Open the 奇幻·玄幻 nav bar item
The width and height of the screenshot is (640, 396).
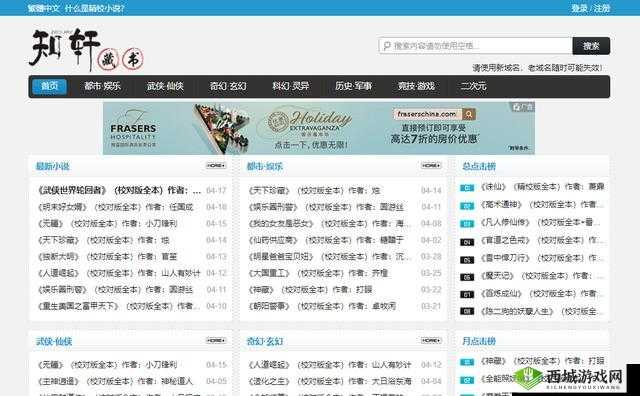(x=228, y=86)
